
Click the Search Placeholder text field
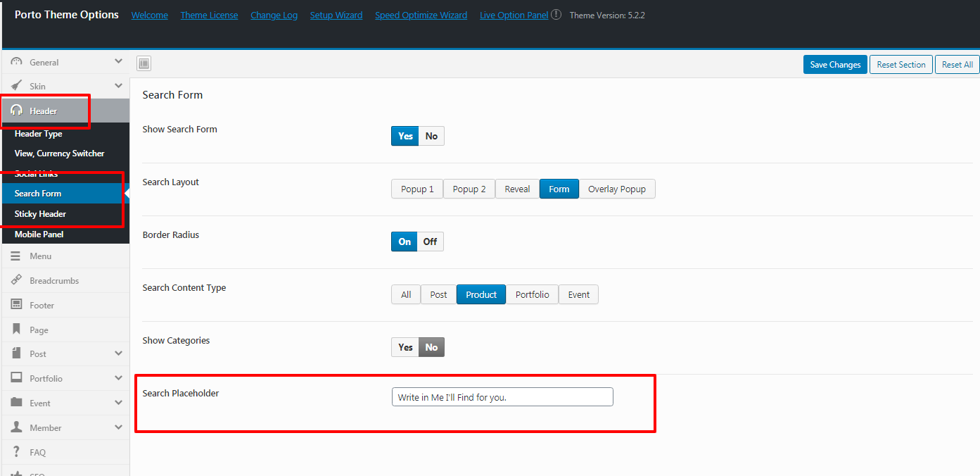502,397
